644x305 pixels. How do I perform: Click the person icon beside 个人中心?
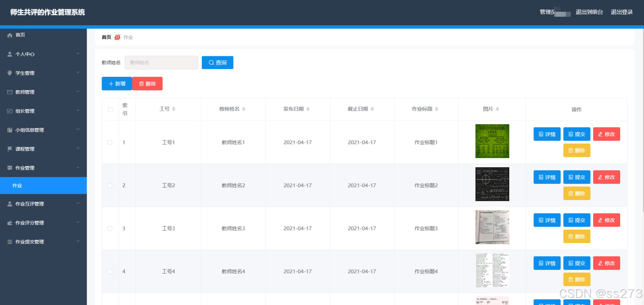click(x=10, y=54)
